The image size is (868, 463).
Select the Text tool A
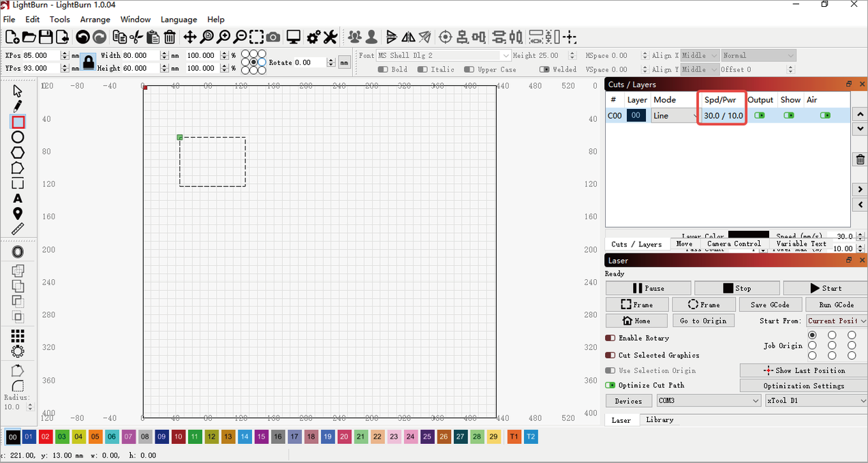click(x=18, y=199)
